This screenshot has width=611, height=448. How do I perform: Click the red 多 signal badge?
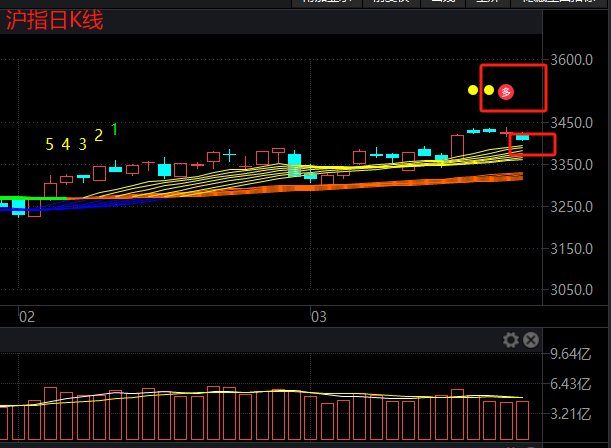(506, 91)
